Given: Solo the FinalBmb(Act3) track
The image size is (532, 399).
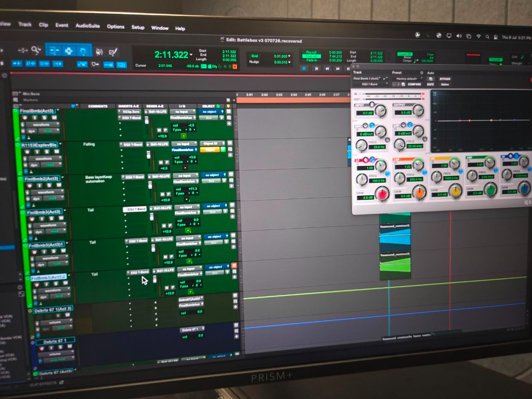Looking at the screenshot, I should point(44,118).
